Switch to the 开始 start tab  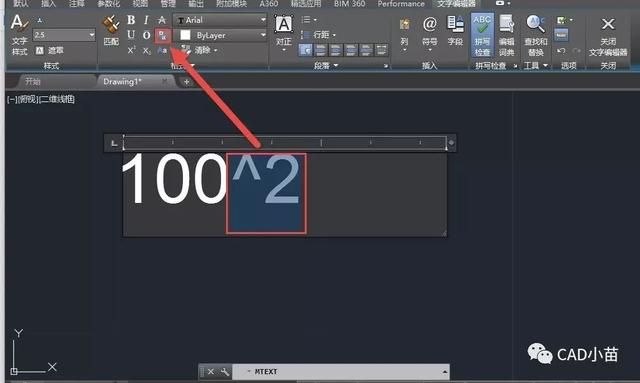pyautogui.click(x=33, y=81)
